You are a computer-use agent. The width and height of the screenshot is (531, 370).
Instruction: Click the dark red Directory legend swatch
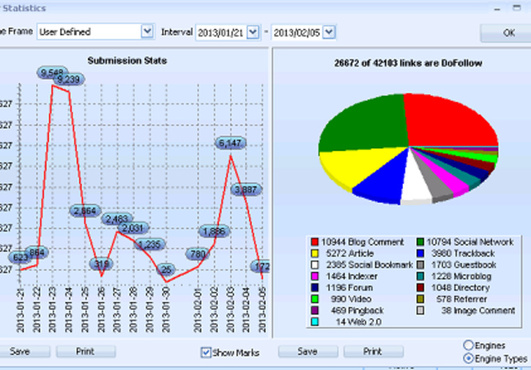[x=420, y=288]
